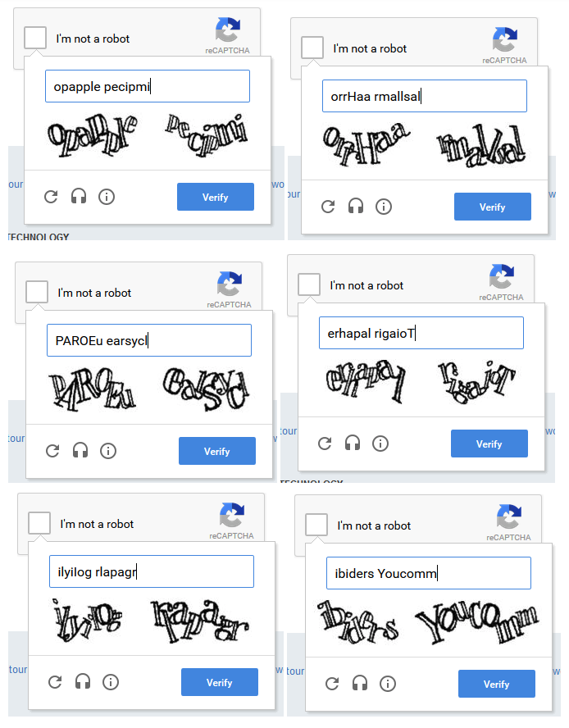Viewport: 569px width, 728px height.
Task: Focus the text field containing "PAROEu earsycl"
Action: point(148,340)
